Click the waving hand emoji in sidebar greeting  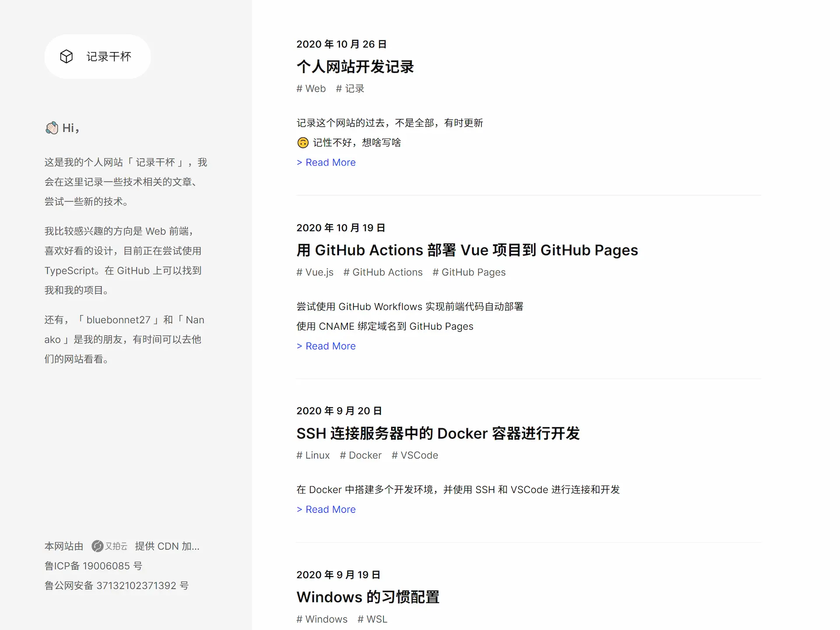pos(52,127)
